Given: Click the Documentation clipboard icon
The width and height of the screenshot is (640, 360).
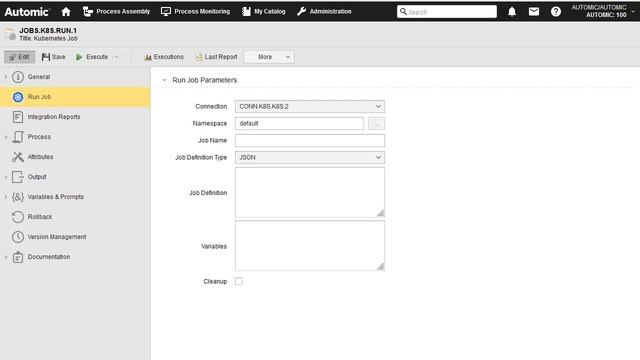Looking at the screenshot, I should 18,257.
